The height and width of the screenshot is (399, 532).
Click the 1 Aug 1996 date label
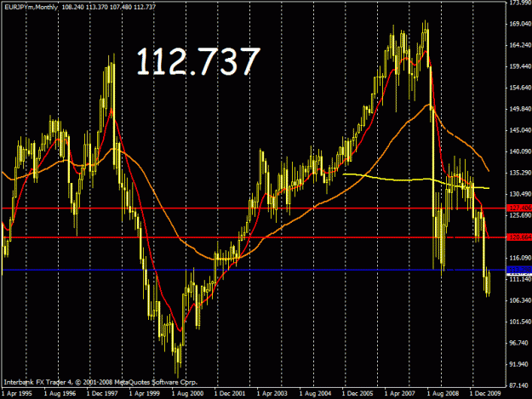[x=60, y=394]
